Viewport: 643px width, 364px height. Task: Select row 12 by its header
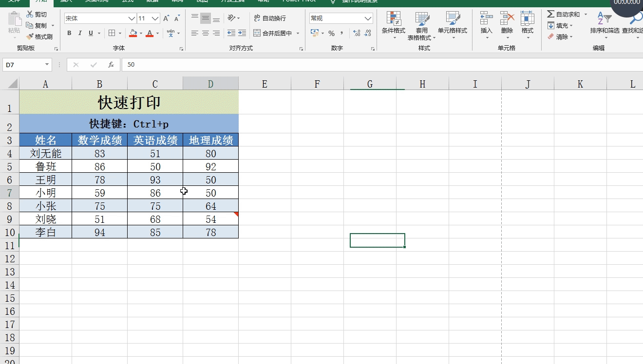pyautogui.click(x=10, y=258)
